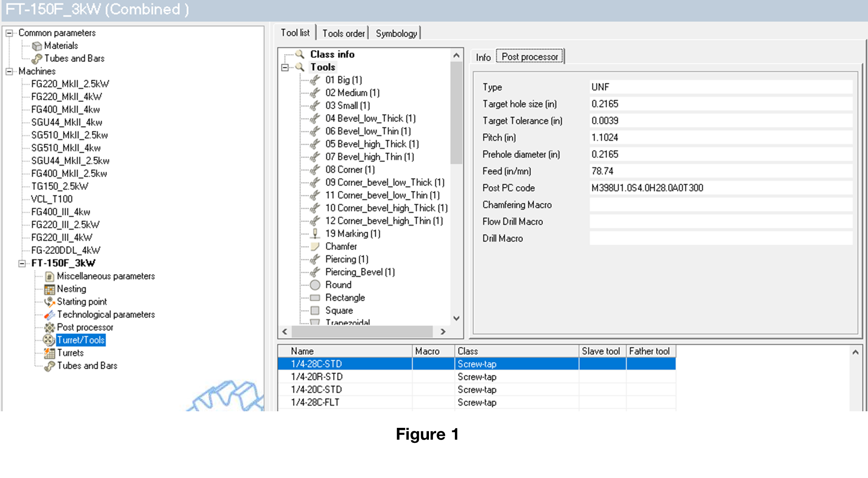Click the Materials cube icon

tap(37, 46)
